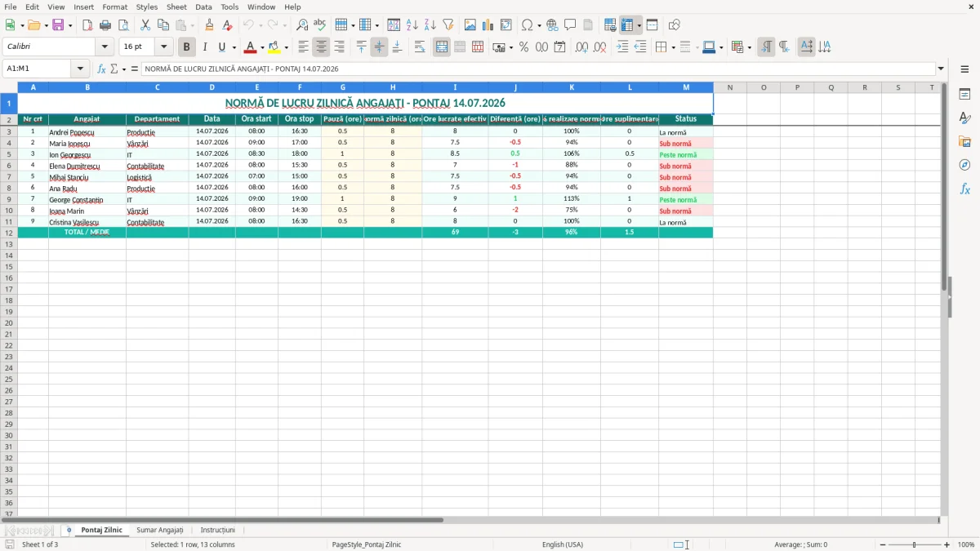Image resolution: width=980 pixels, height=551 pixels.
Task: Expand the Name Box dropdown arrow
Action: click(x=80, y=69)
